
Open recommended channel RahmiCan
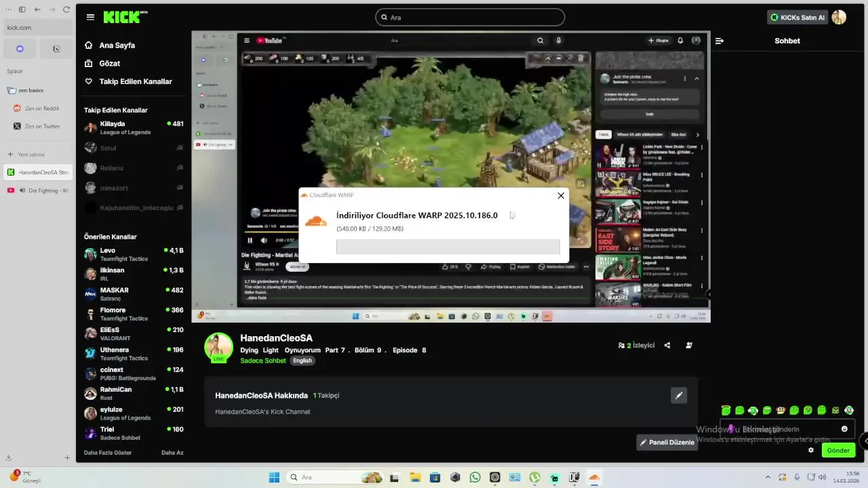pyautogui.click(x=134, y=393)
